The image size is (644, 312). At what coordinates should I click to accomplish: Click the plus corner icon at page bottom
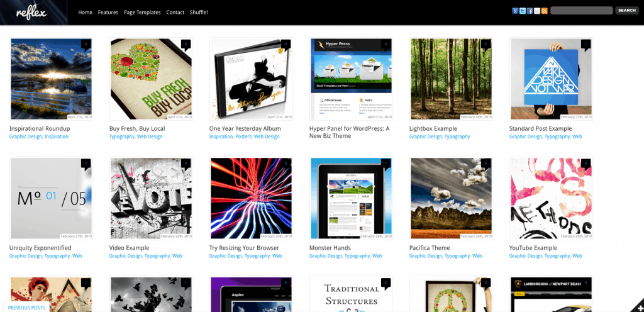tap(638, 307)
